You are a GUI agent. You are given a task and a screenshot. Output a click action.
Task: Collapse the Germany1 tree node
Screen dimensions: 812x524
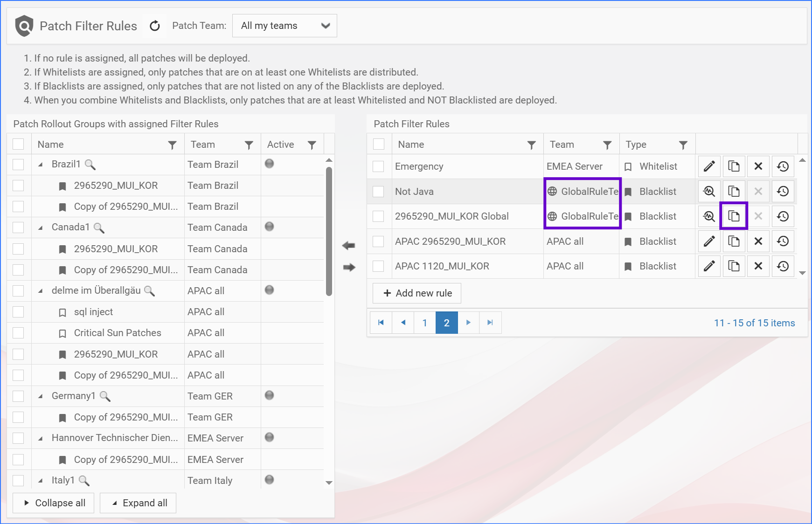tap(41, 396)
